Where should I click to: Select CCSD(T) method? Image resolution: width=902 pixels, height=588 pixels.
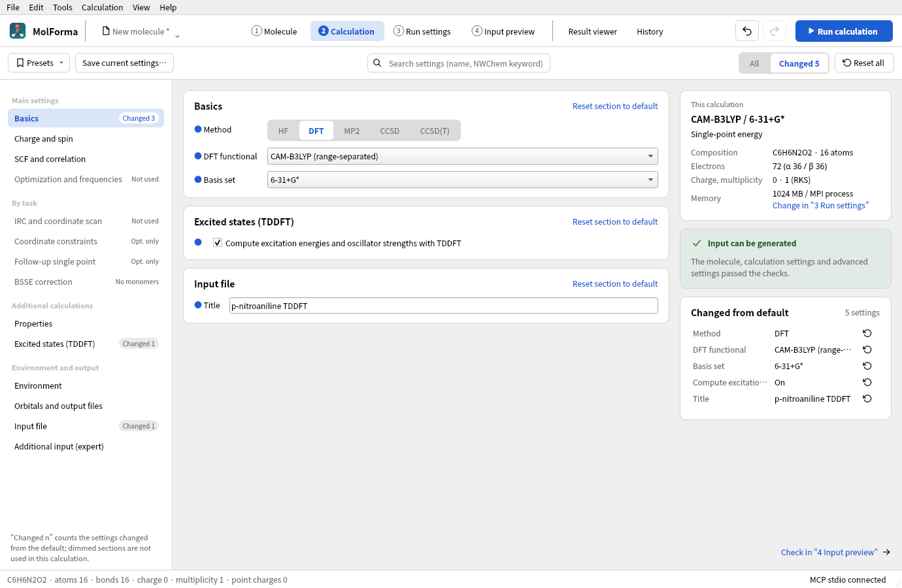pos(435,131)
